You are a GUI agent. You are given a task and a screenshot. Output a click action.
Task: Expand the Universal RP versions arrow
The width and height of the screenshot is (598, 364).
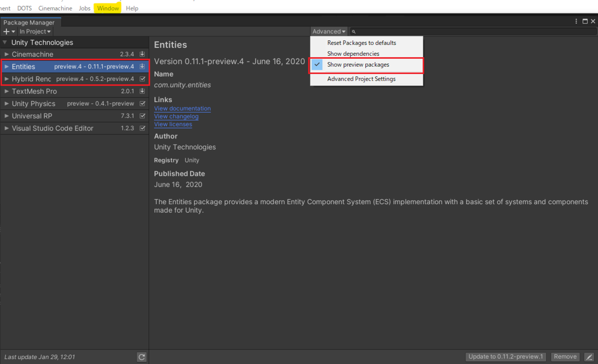(x=6, y=116)
